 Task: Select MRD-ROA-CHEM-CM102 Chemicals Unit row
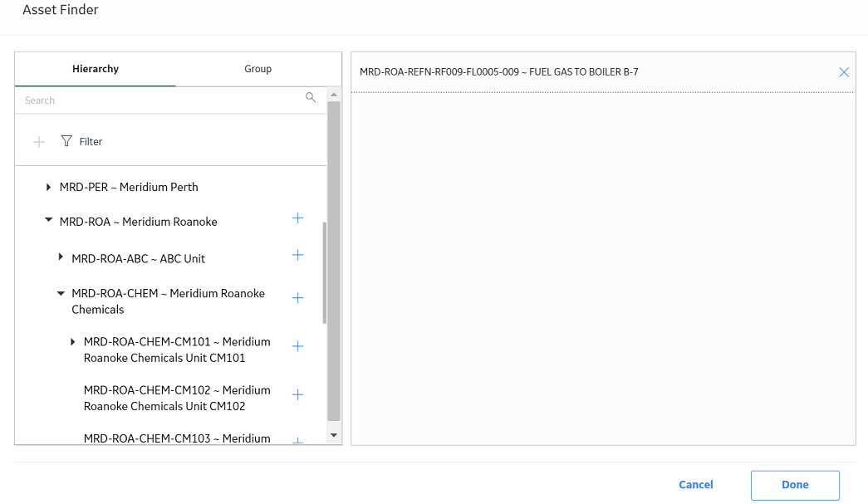point(177,398)
